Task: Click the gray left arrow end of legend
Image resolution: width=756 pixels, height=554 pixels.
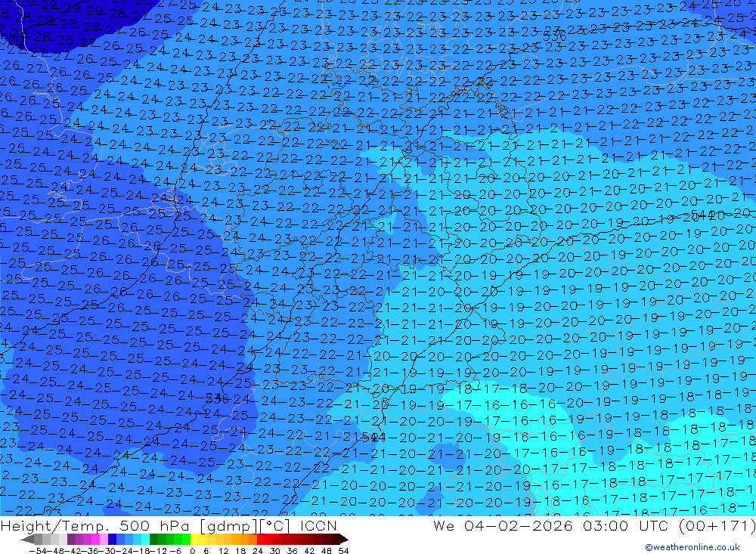Action: tap(27, 540)
